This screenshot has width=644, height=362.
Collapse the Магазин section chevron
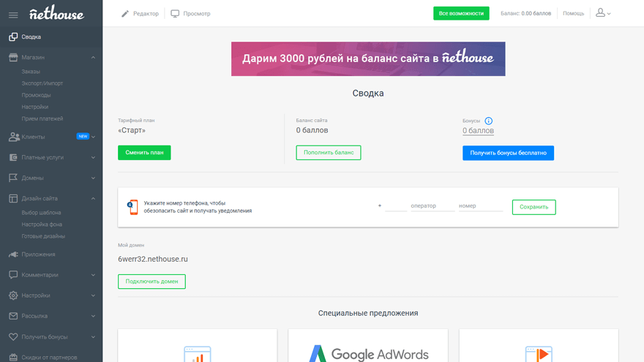pyautogui.click(x=93, y=58)
